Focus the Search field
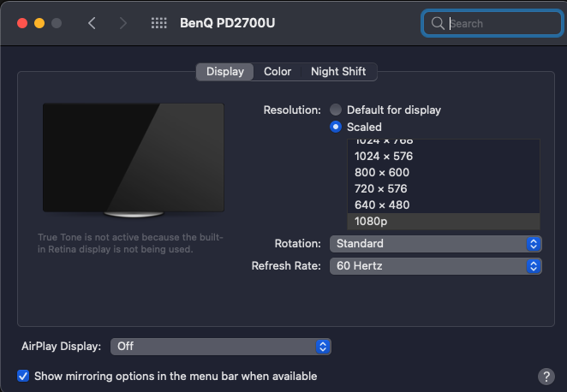The image size is (567, 392). coord(492,23)
